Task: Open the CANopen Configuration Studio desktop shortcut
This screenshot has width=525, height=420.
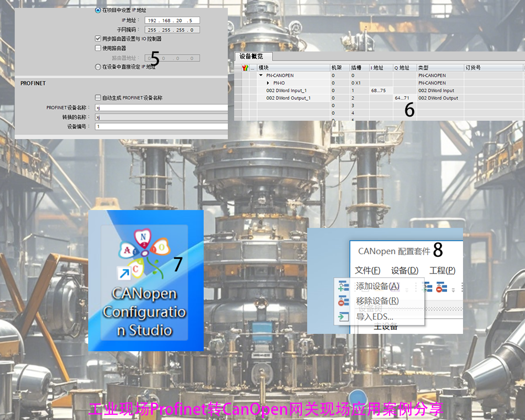Action: [x=144, y=282]
